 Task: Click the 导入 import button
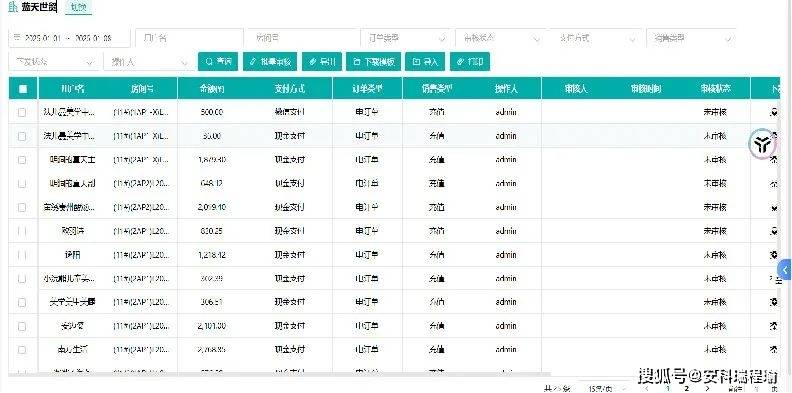[x=425, y=62]
